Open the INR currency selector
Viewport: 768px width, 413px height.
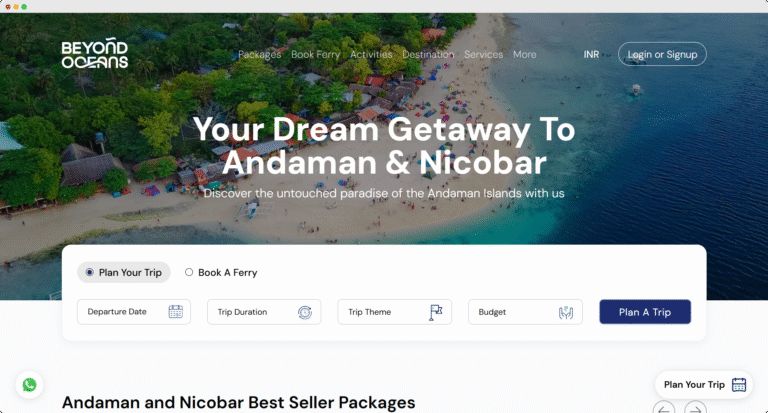click(591, 54)
